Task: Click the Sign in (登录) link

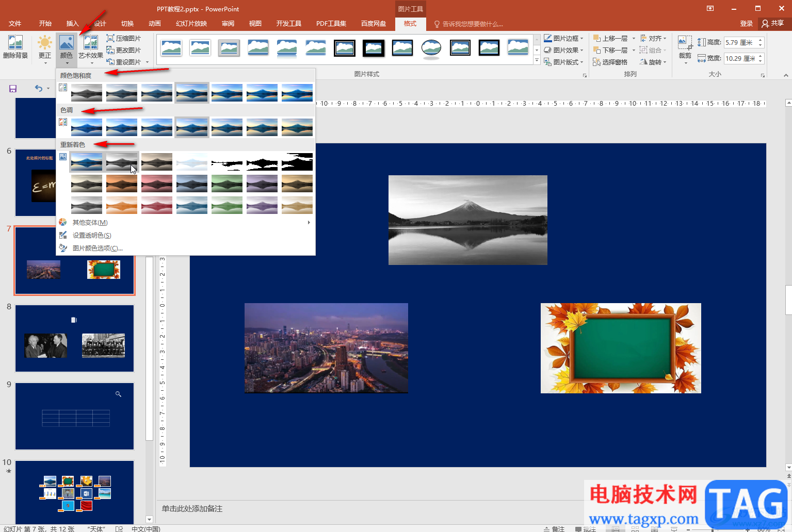Action: (x=746, y=24)
